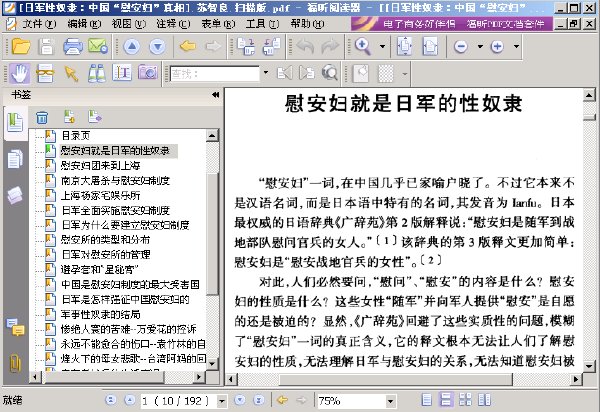Open the 文件(F) menu
This screenshot has width=600, height=412.
pos(39,24)
